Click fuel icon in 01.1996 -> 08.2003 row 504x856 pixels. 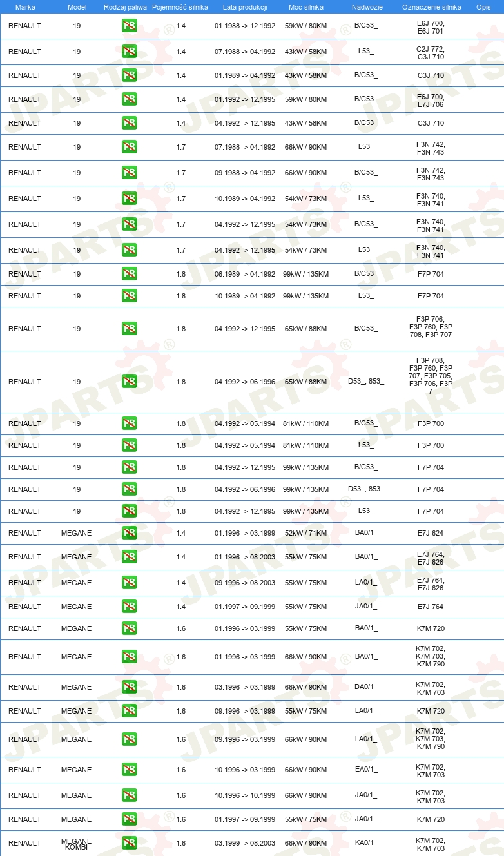pos(129,558)
